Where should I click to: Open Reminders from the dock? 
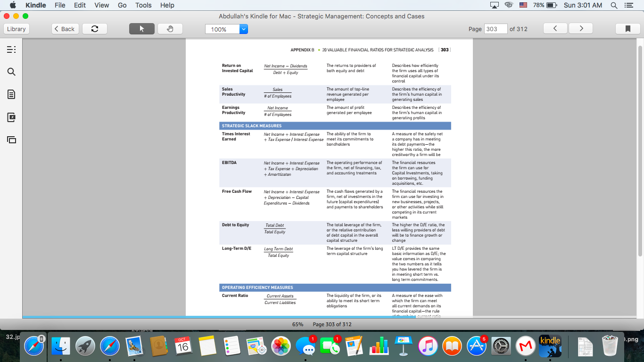(232, 346)
